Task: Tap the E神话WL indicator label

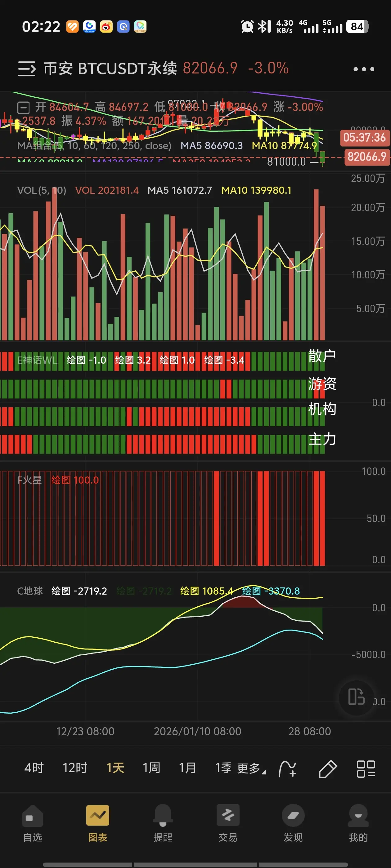Action: tap(37, 360)
